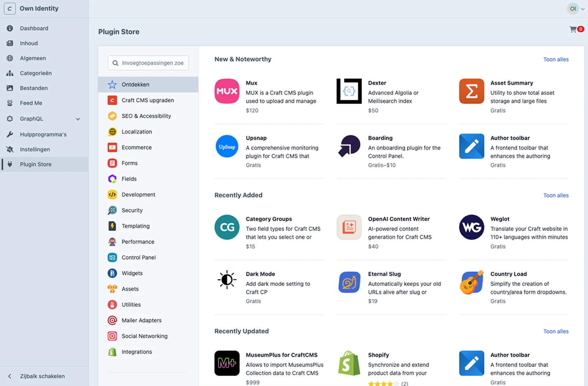Open Country Load plugin title
This screenshot has height=386, width=588.
pyautogui.click(x=508, y=274)
